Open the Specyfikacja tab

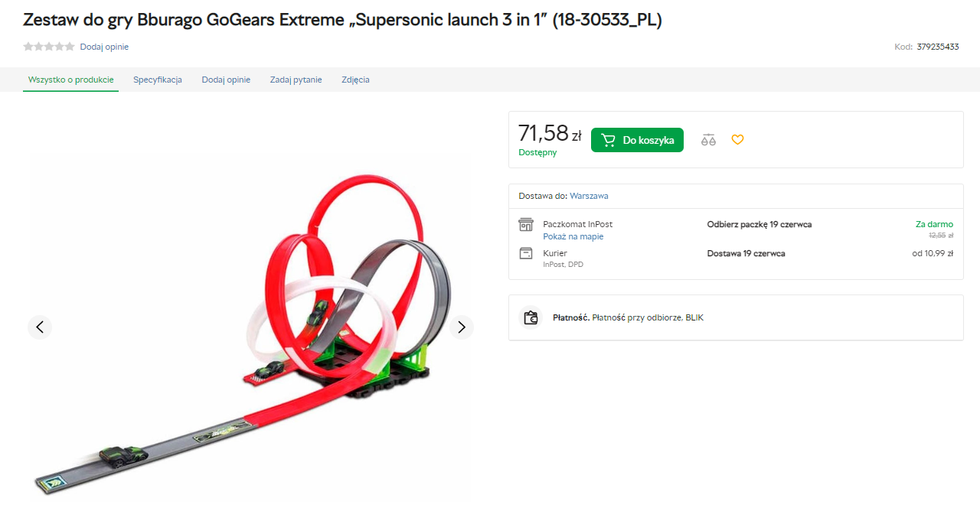[158, 80]
